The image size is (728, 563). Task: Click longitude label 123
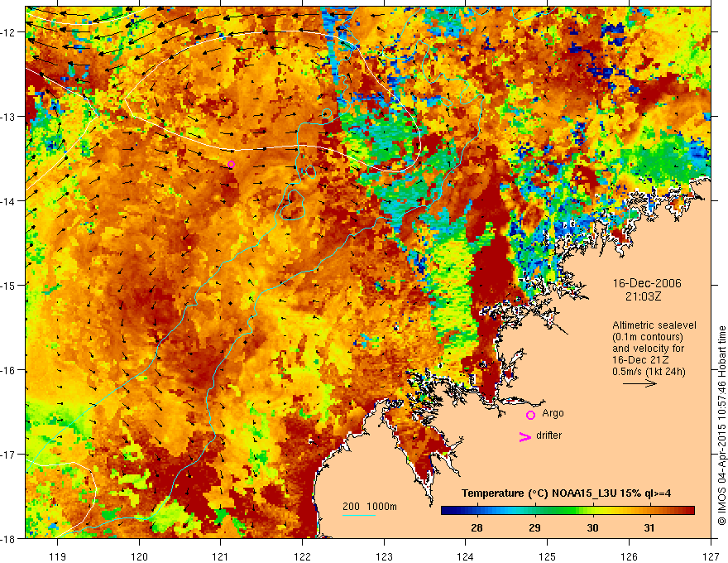pos(384,556)
